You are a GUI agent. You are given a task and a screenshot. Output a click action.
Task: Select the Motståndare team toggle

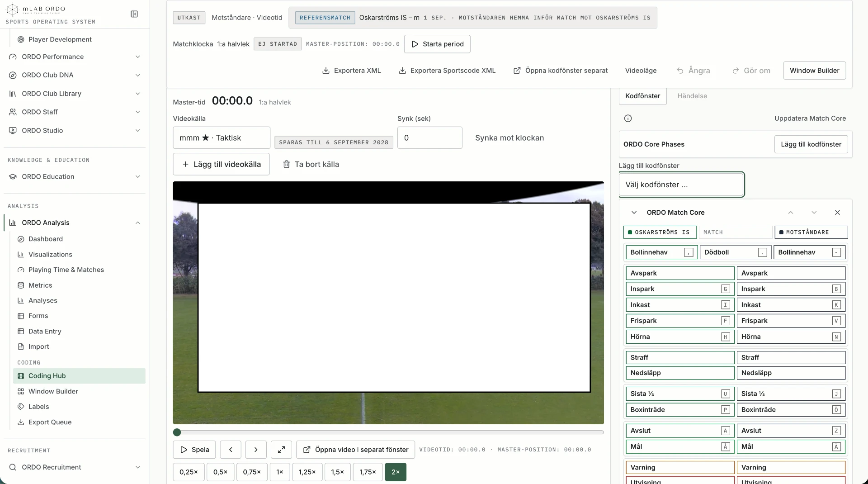pos(811,233)
